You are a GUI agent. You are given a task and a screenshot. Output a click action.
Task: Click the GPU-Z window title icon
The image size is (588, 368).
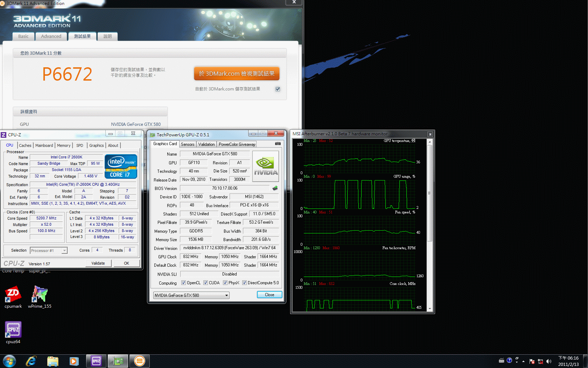click(153, 135)
